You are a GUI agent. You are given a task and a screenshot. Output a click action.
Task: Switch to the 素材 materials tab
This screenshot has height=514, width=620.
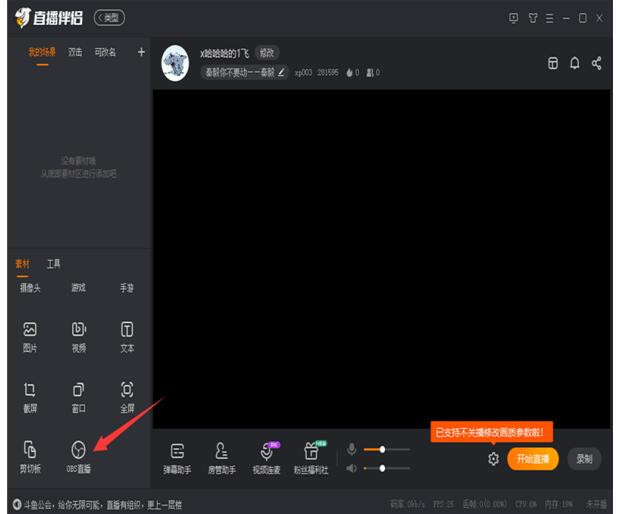point(23,264)
